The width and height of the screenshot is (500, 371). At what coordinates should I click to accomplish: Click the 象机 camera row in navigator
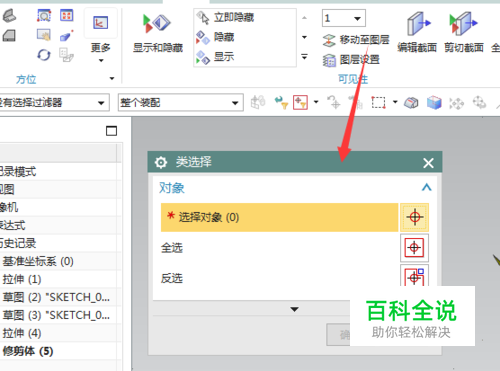coord(58,207)
